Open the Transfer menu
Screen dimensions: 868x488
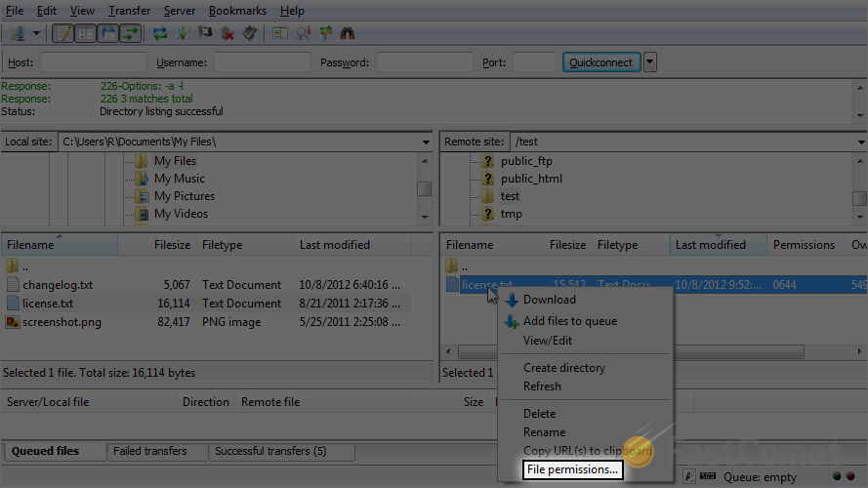[129, 11]
